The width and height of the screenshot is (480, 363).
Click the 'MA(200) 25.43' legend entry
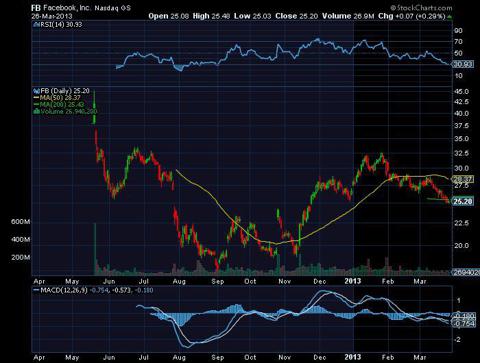point(62,104)
